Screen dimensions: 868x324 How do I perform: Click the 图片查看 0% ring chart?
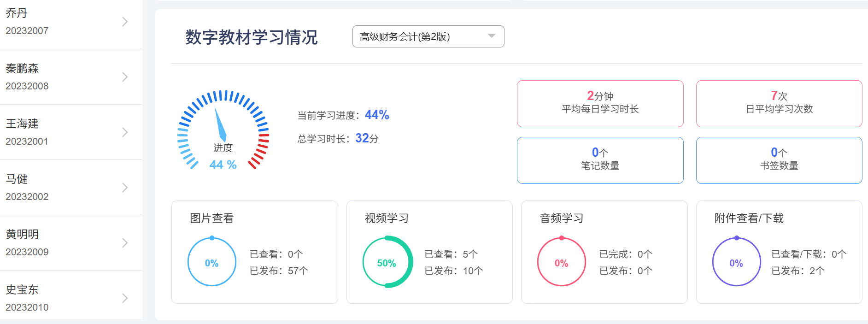pos(212,262)
